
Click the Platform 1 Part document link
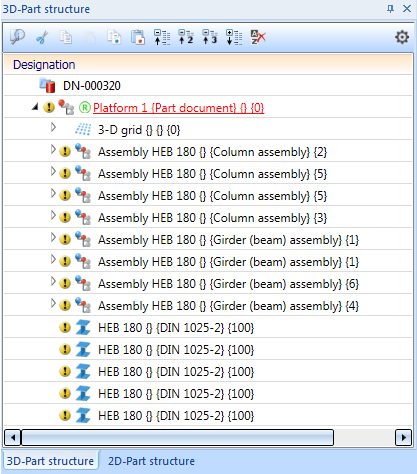tap(179, 108)
